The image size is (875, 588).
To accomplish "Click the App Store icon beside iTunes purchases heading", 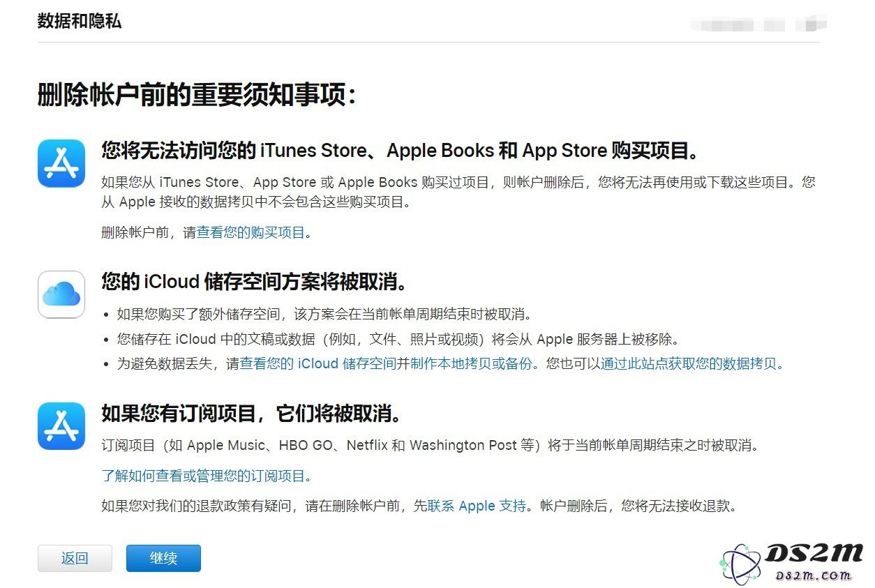I will point(61,163).
